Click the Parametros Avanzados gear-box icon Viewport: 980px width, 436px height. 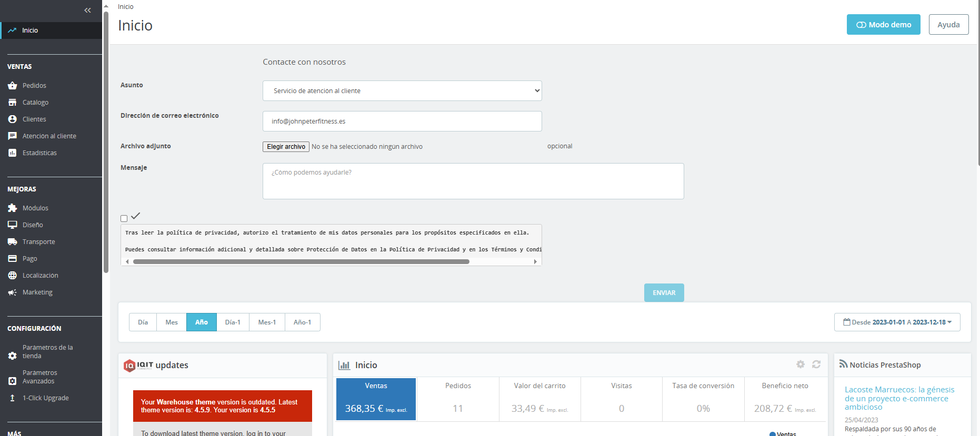pyautogui.click(x=13, y=381)
